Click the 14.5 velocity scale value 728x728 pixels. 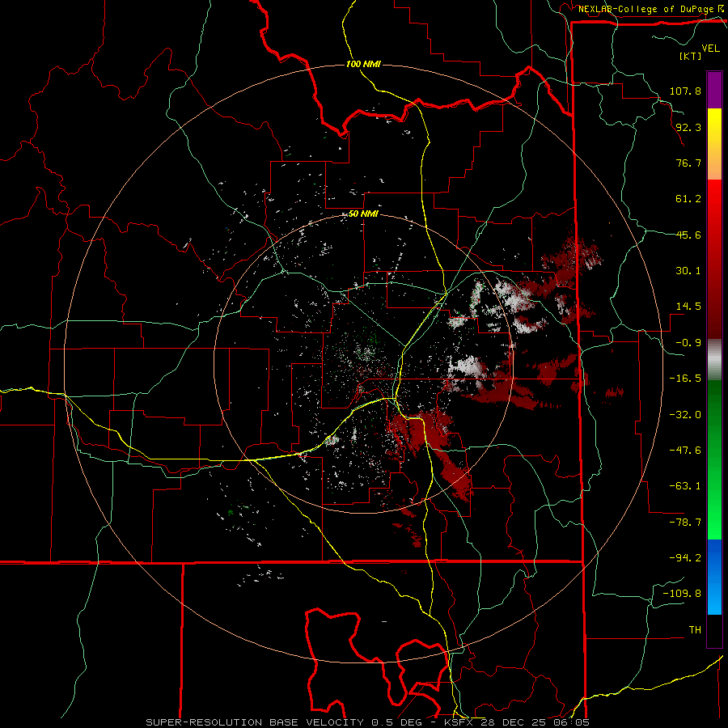[688, 307]
